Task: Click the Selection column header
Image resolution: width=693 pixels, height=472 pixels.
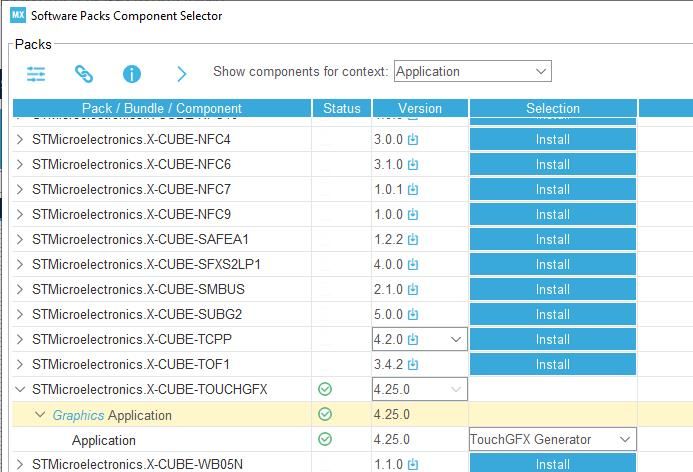Action: 553,108
